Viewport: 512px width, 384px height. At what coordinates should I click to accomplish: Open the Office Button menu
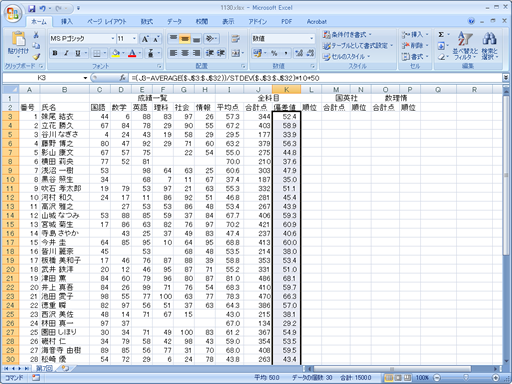pos(13,13)
